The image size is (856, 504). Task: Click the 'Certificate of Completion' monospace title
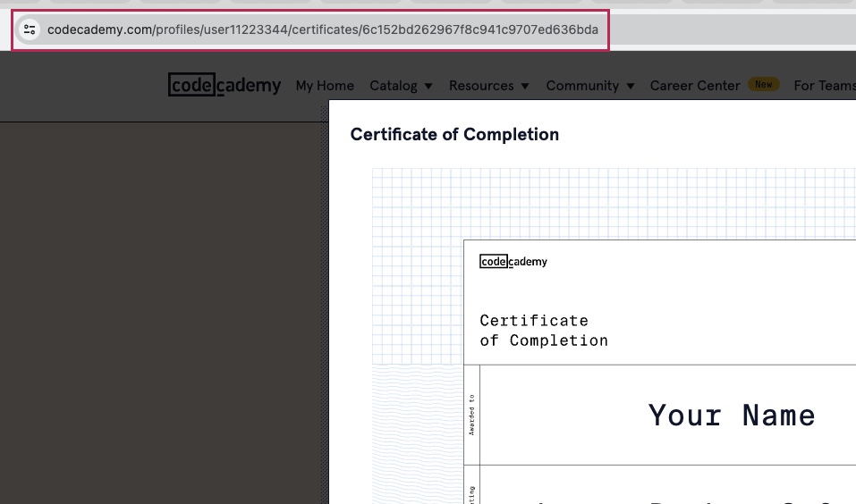(x=544, y=331)
